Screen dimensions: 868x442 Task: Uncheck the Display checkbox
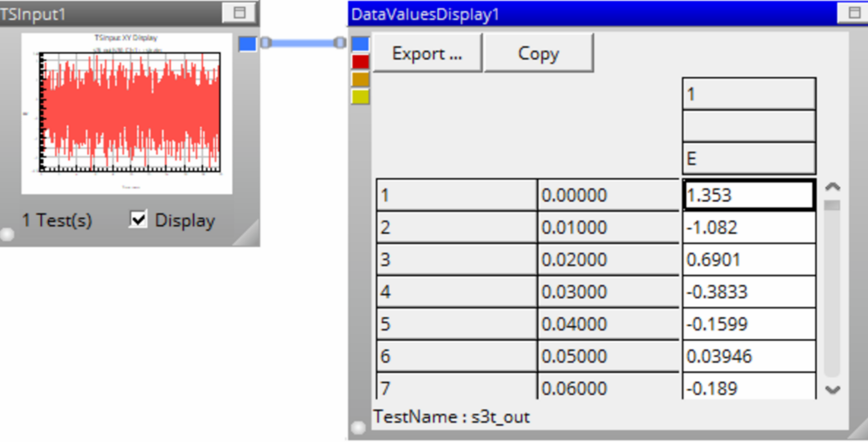(138, 219)
